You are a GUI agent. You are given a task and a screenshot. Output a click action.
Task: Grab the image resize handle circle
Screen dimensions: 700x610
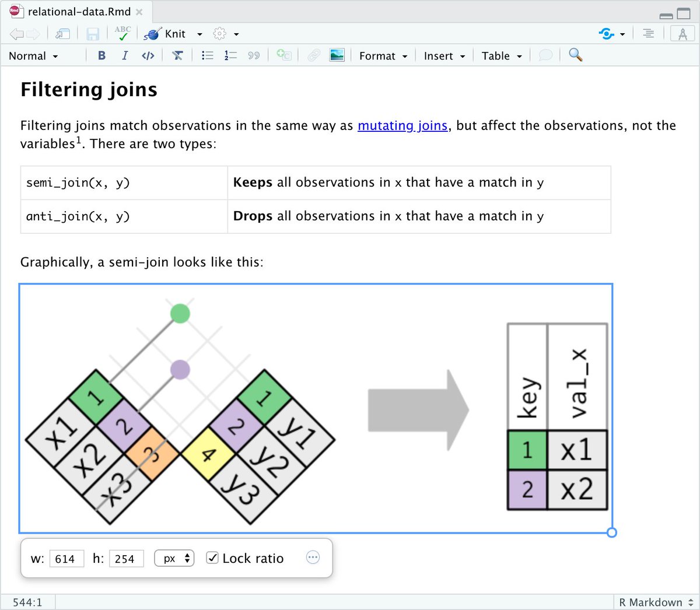click(612, 532)
